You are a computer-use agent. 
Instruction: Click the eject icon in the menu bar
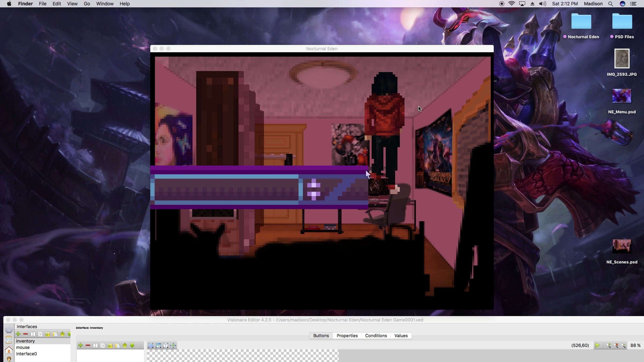(532, 4)
